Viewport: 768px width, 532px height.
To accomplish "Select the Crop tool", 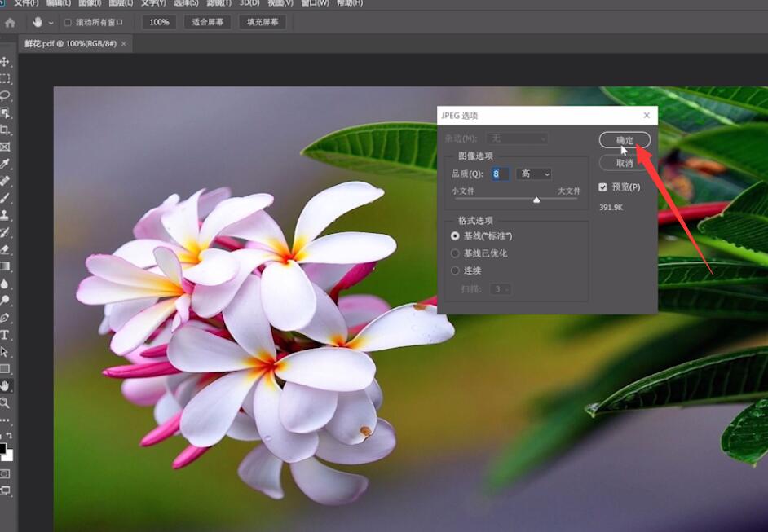I will click(x=5, y=130).
